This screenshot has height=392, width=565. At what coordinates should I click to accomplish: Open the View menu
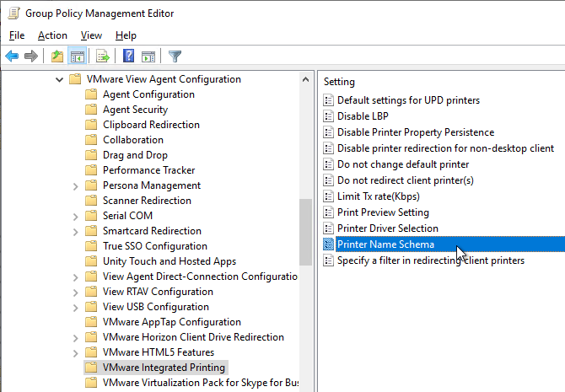(91, 35)
